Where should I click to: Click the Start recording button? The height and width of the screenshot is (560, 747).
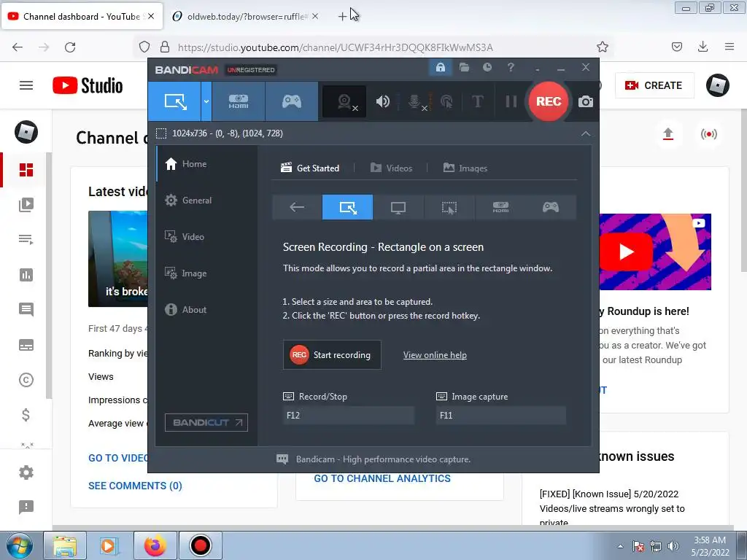pyautogui.click(x=332, y=355)
